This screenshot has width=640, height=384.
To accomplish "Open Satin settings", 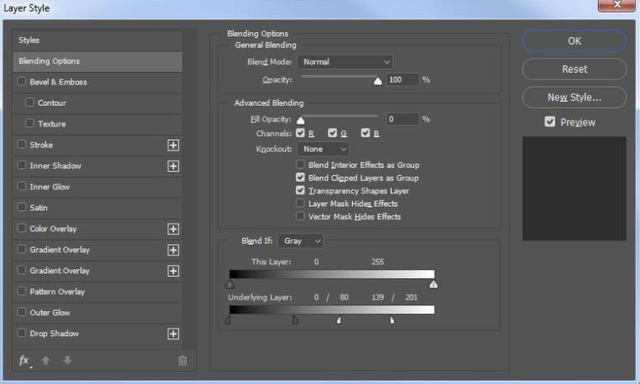I will (38, 208).
